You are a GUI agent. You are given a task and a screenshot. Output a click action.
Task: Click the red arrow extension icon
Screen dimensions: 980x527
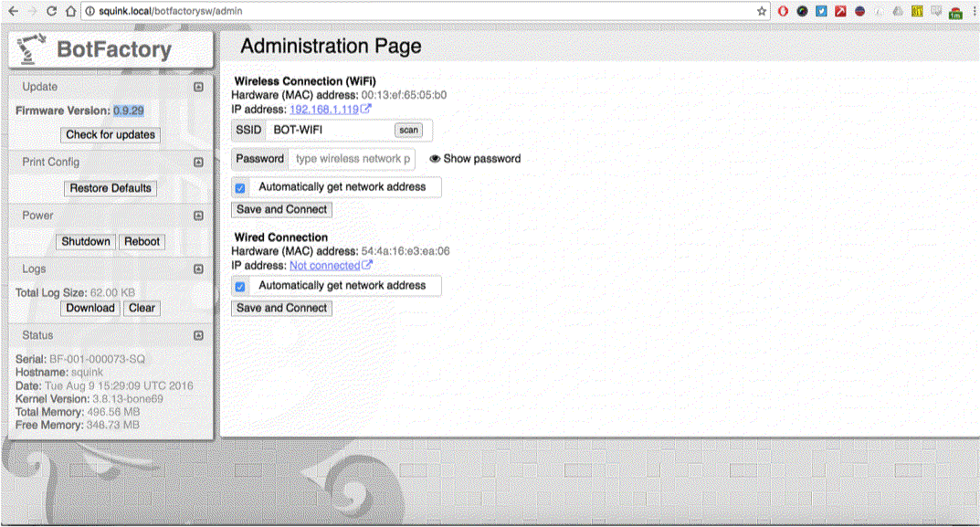(840, 10)
